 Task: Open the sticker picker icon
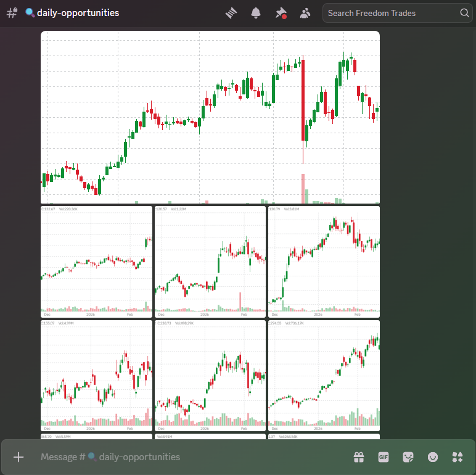(x=408, y=457)
